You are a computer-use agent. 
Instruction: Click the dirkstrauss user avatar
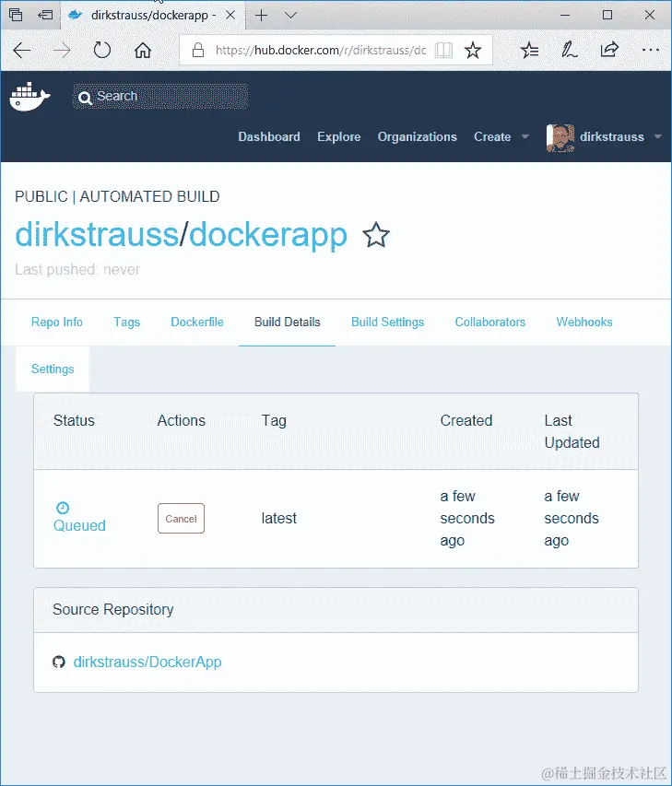pos(560,138)
